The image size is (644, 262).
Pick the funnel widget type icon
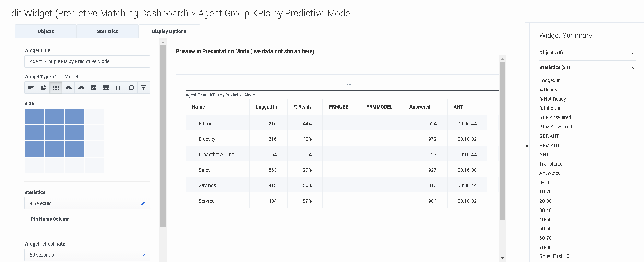[144, 88]
